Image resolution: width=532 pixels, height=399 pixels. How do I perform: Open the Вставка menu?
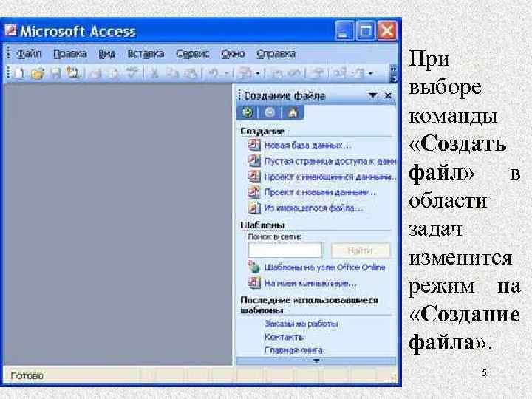coord(146,54)
